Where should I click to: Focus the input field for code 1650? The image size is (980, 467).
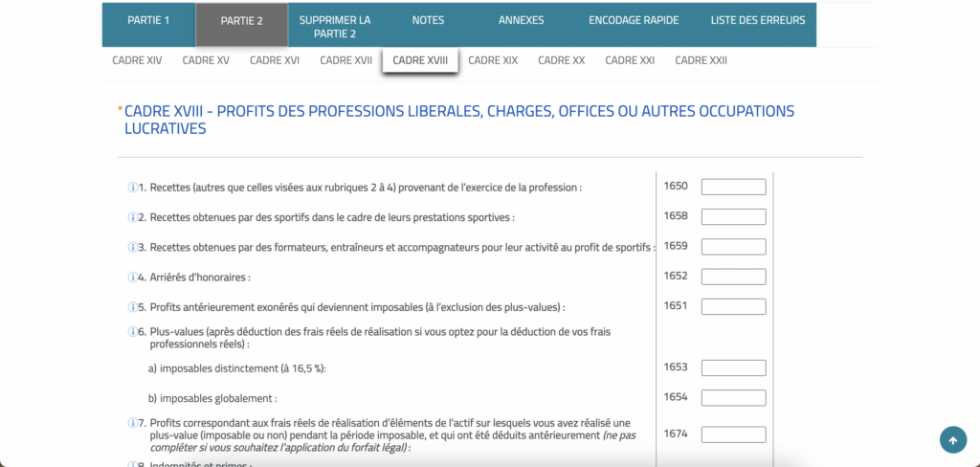[734, 187]
